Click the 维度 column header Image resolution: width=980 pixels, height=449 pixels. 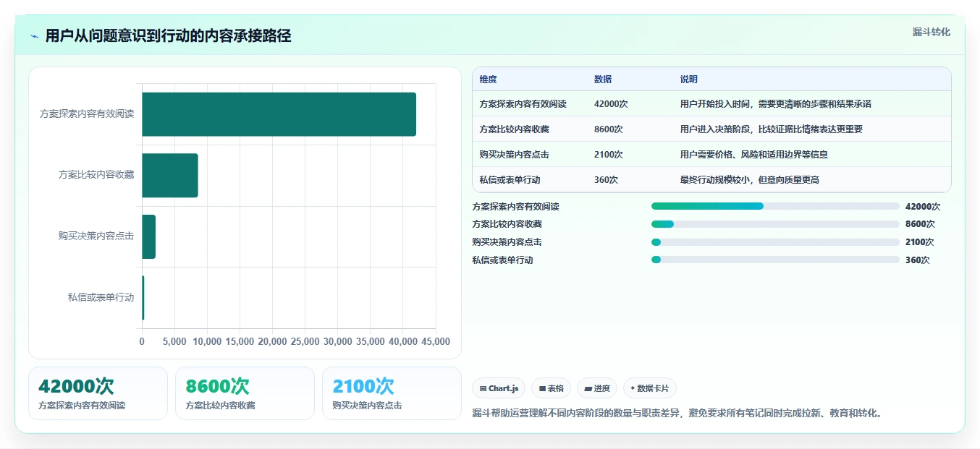coord(488,80)
